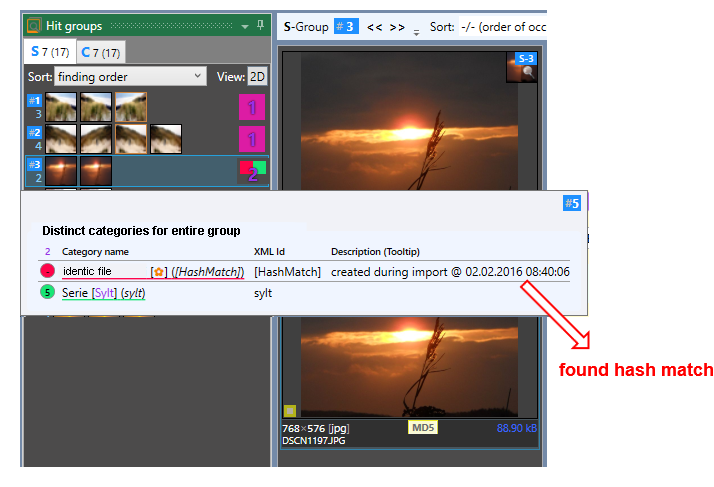Click the upper sunset preview image
This screenshot has width=714, height=487.
(x=409, y=121)
